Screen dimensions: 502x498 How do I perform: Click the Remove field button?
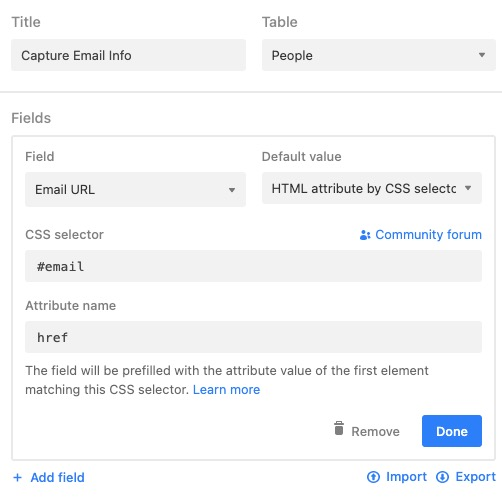367,430
